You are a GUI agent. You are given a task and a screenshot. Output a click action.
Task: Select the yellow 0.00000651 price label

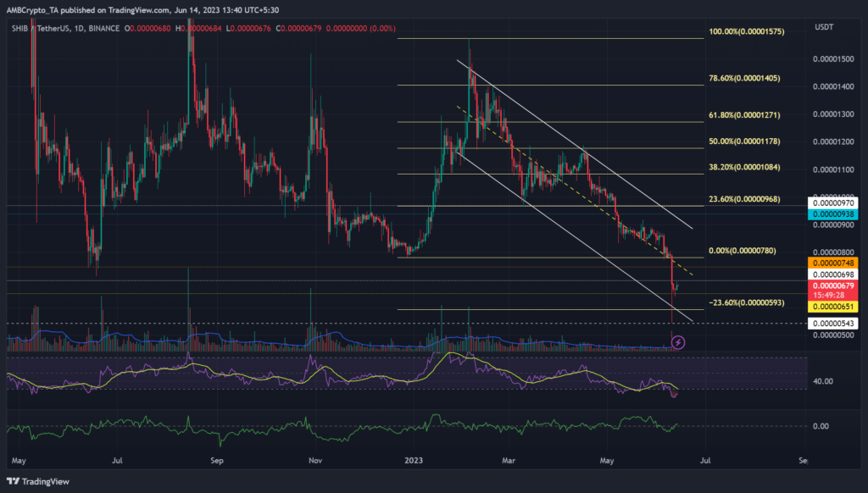pos(834,307)
